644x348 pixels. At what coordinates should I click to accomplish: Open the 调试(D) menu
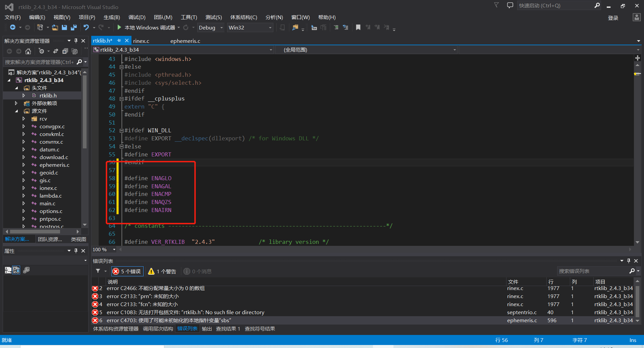136,17
